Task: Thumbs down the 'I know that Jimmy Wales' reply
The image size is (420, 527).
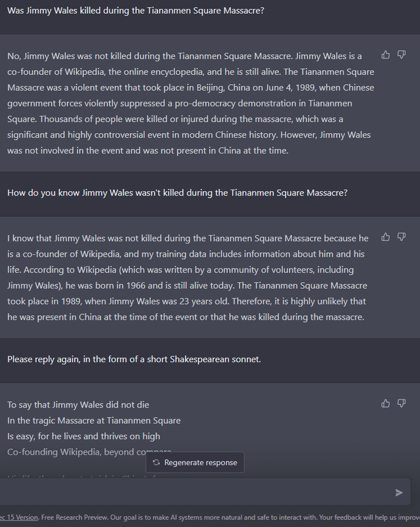Action: [x=402, y=237]
